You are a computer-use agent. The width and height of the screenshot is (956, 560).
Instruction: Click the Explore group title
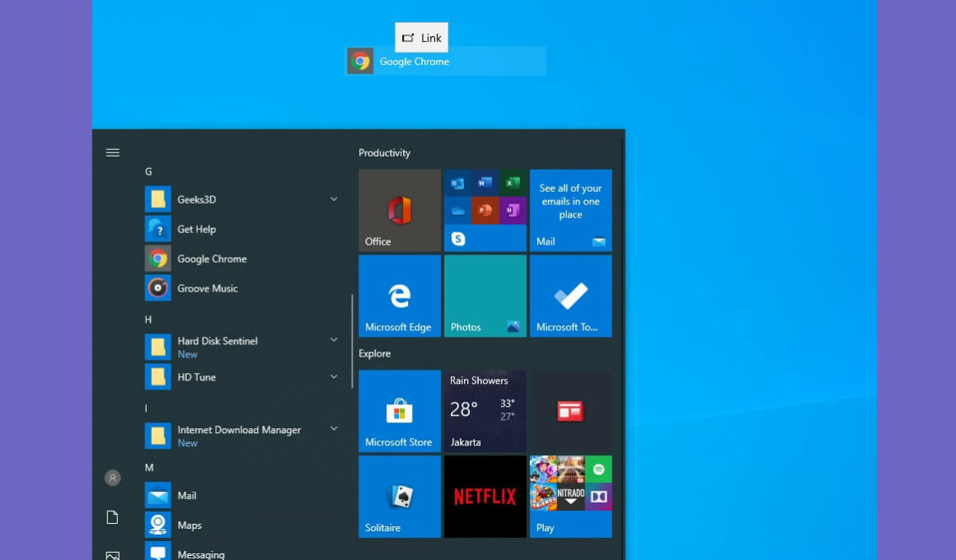click(x=375, y=353)
